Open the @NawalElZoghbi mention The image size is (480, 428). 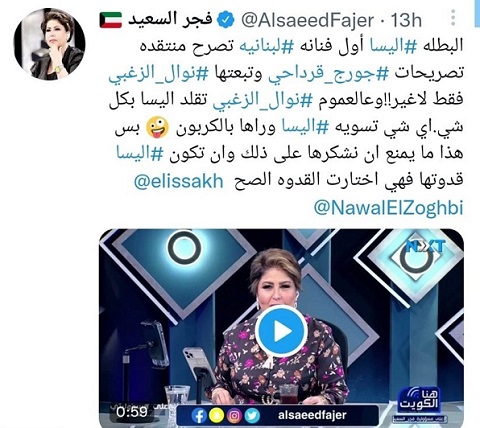388,208
